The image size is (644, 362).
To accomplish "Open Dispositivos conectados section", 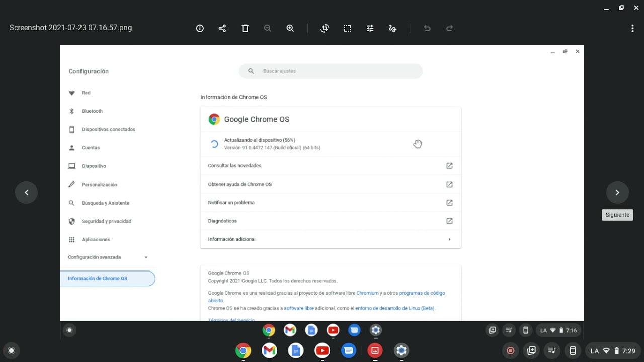I will [x=108, y=129].
